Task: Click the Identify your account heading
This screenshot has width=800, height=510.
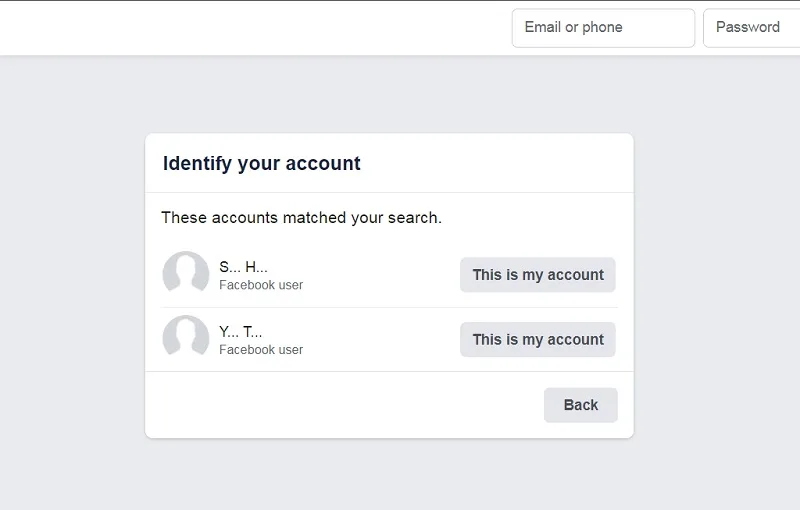Action: 262,163
